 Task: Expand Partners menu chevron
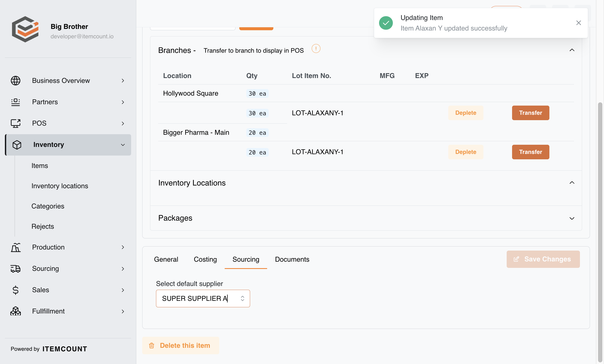click(x=123, y=102)
